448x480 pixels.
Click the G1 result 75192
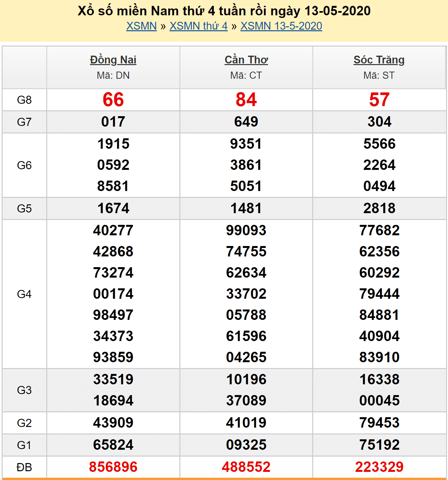coord(379,445)
